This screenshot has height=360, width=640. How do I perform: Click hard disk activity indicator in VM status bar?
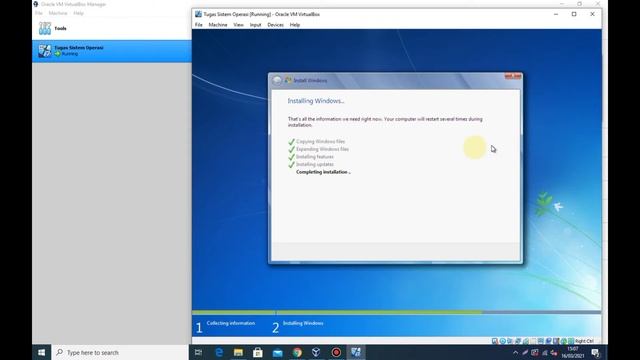[494, 341]
